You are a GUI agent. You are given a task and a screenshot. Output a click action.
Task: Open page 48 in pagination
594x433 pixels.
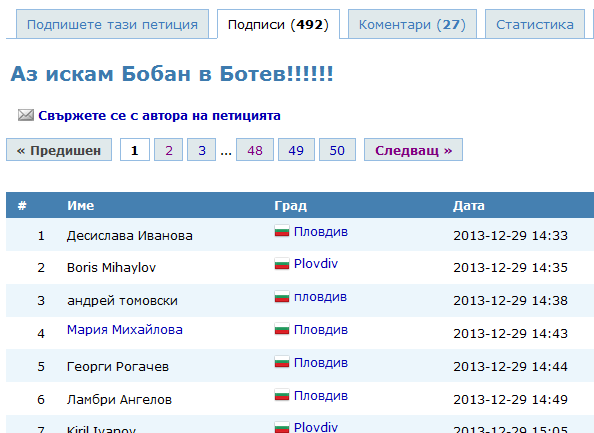255,150
